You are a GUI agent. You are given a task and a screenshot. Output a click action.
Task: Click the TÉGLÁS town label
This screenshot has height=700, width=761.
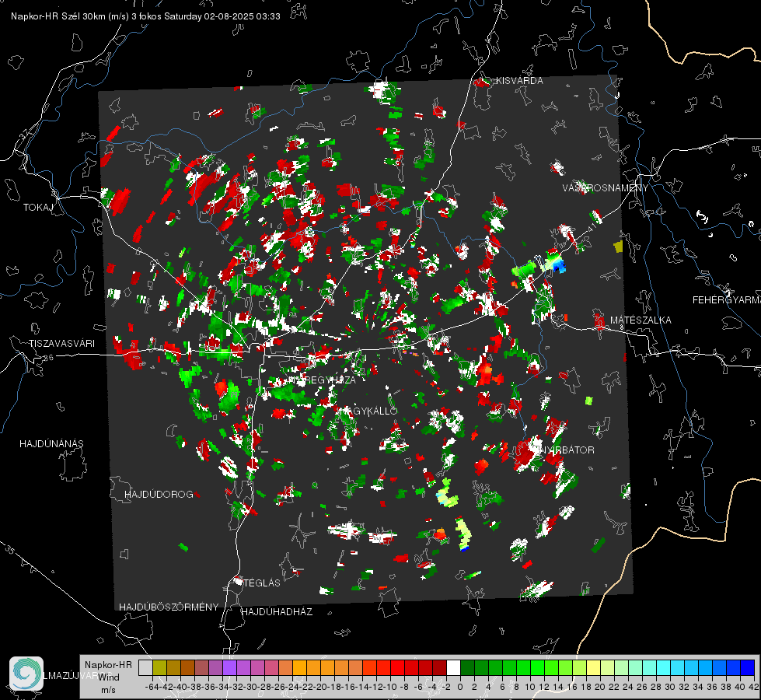[262, 583]
